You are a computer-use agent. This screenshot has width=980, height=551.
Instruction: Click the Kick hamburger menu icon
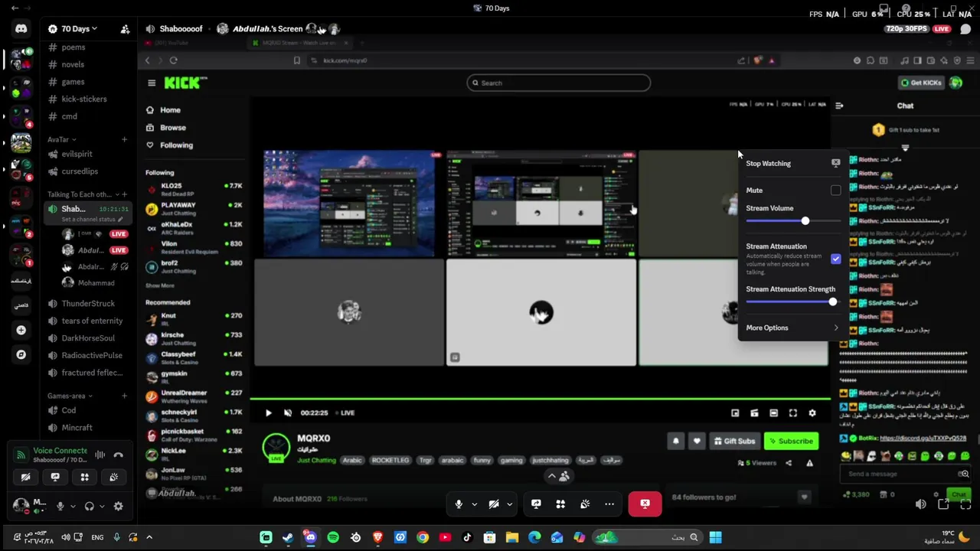(152, 83)
